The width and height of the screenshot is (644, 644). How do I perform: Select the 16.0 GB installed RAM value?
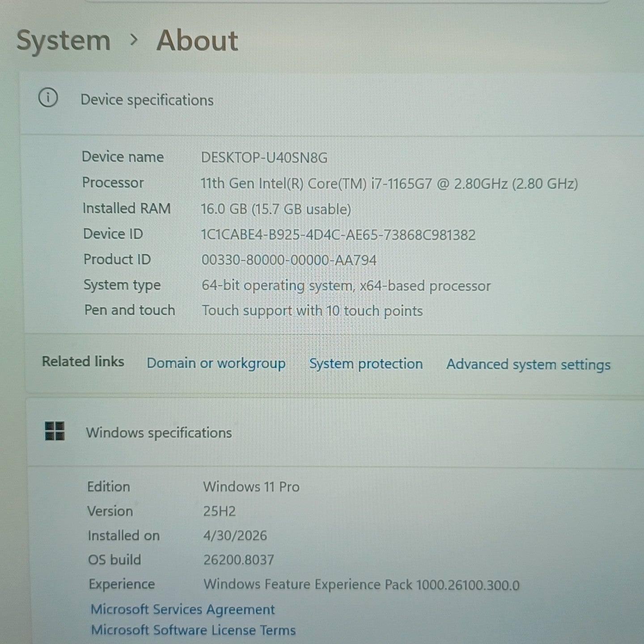coord(276,209)
